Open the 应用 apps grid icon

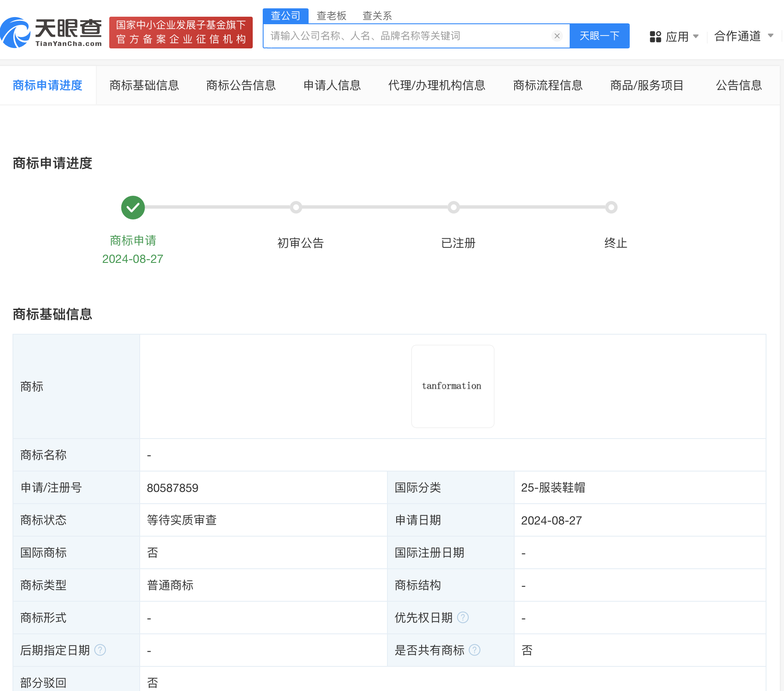(655, 36)
